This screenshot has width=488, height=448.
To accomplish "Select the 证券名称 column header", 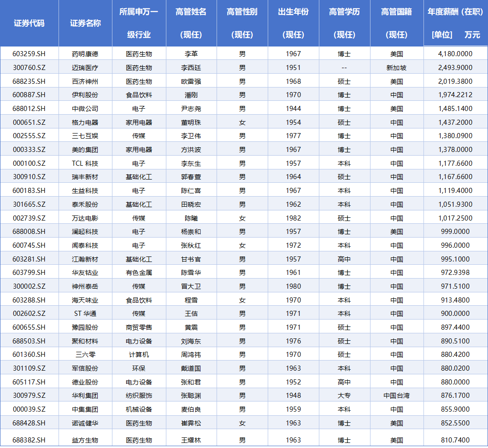I will tap(85, 23).
